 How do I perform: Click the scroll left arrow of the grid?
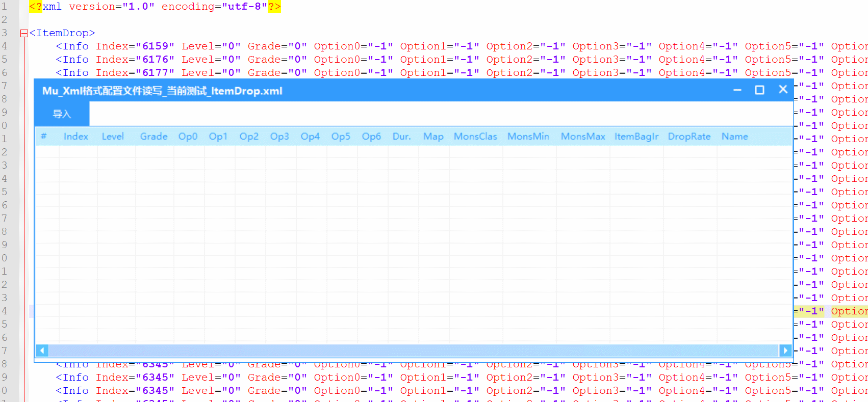(42, 351)
